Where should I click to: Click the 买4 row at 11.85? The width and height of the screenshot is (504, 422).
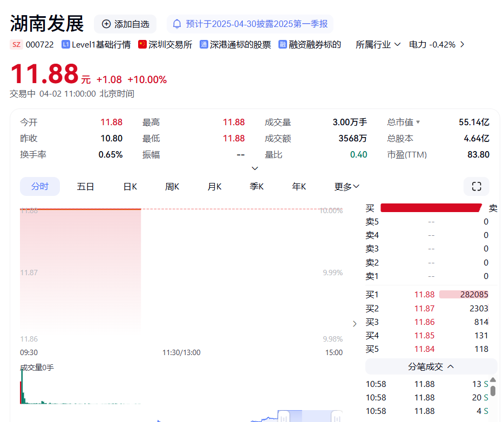click(427, 336)
